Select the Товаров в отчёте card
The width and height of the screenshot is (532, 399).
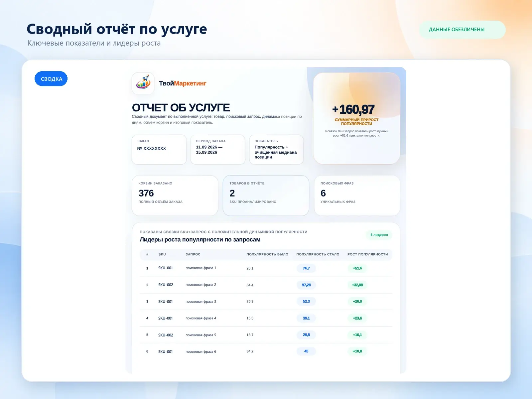click(266, 196)
